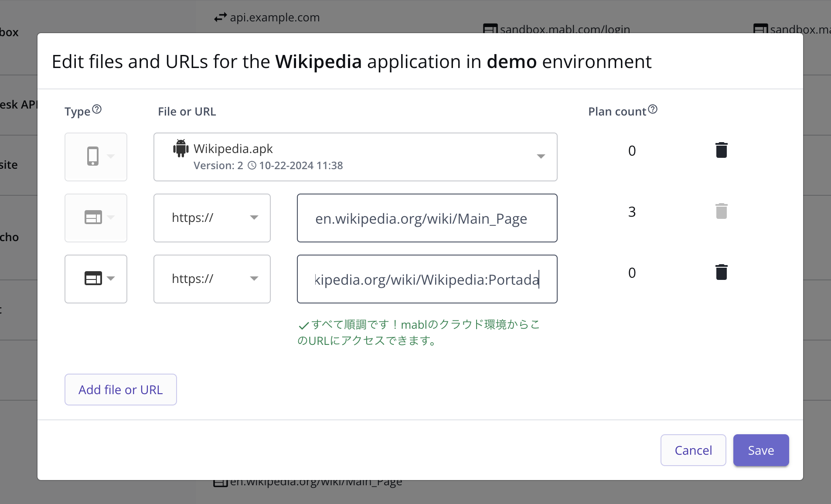831x504 pixels.
Task: Open the https:// protocol dropdown for Main_Page
Action: point(212,218)
